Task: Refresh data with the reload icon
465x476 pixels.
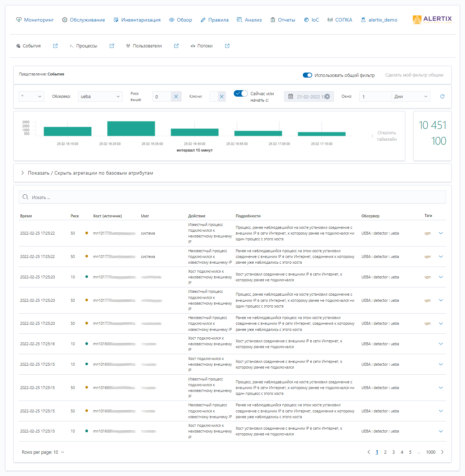Action: [x=442, y=96]
